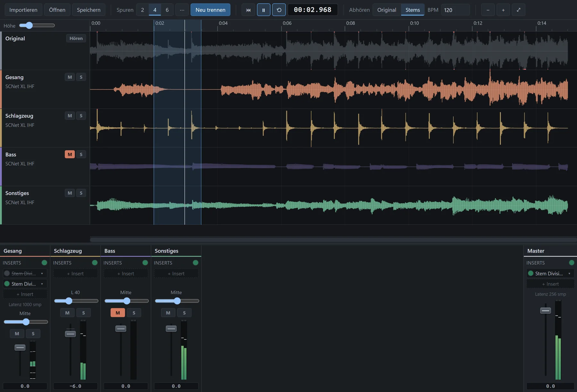Mute the Gesang track in timeline

70,77
